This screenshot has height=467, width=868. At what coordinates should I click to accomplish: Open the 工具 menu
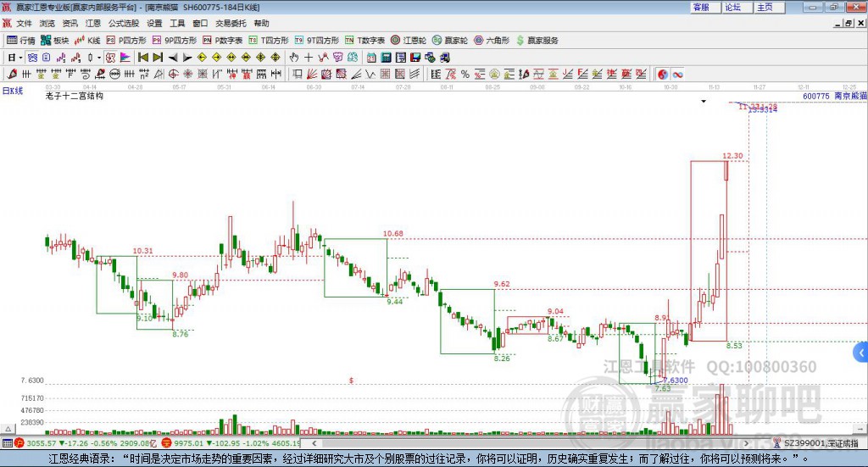point(177,23)
